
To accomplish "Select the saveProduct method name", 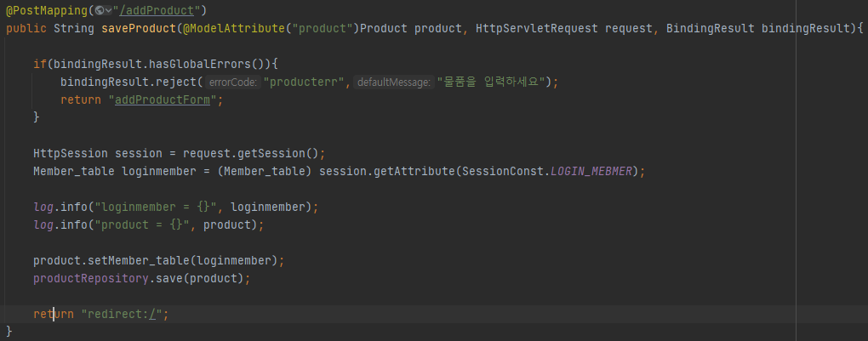I will [x=139, y=28].
